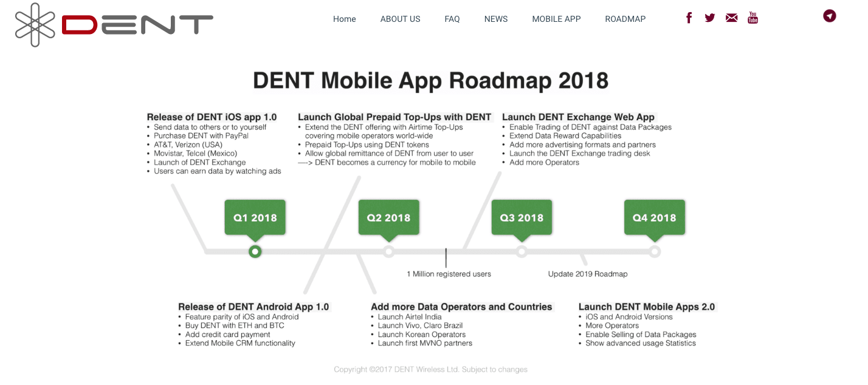This screenshot has width=868, height=385.
Task: Click 'Release of DENT iOS app 1.0' heading
Action: [212, 117]
